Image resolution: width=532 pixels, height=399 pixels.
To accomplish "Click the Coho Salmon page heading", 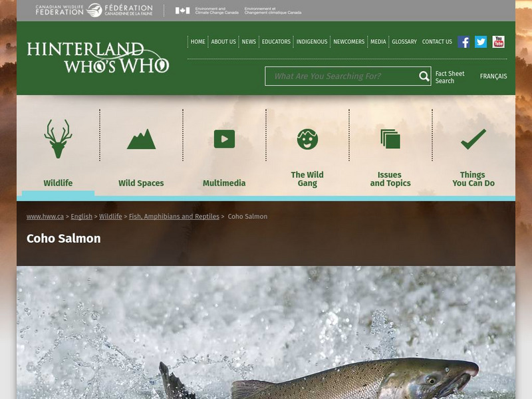I will pyautogui.click(x=64, y=239).
